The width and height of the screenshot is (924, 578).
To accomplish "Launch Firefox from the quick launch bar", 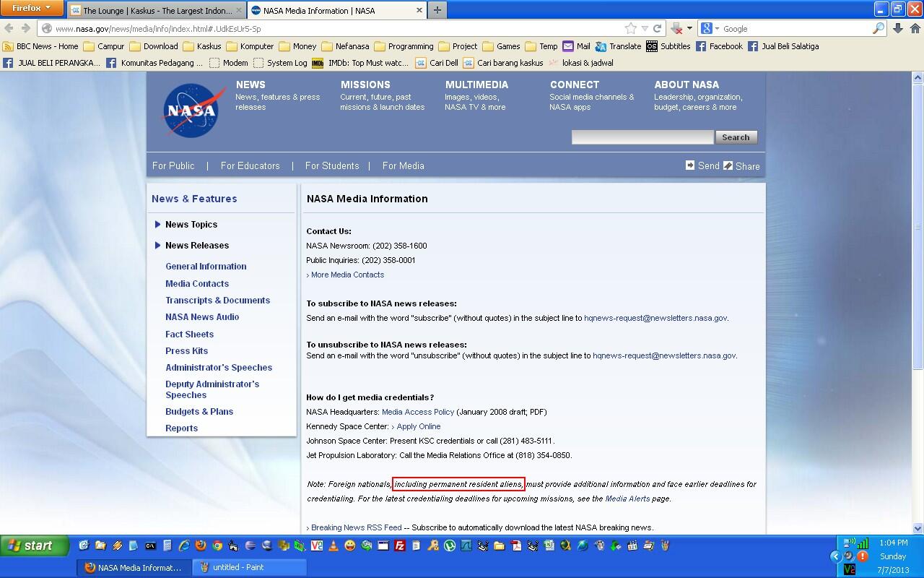I will pyautogui.click(x=200, y=545).
